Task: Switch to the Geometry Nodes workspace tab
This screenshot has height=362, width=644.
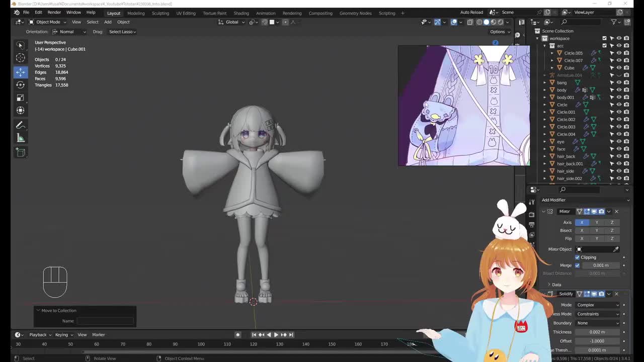Action: pos(355,13)
